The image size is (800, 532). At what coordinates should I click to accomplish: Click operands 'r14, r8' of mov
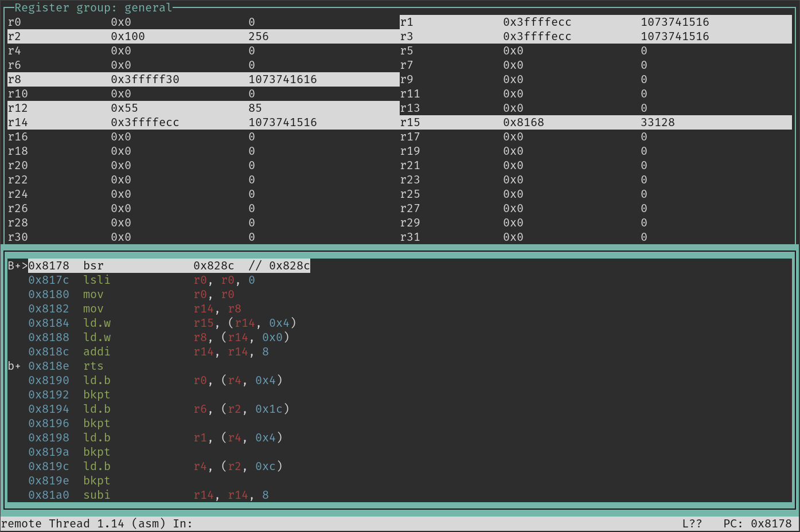(217, 308)
